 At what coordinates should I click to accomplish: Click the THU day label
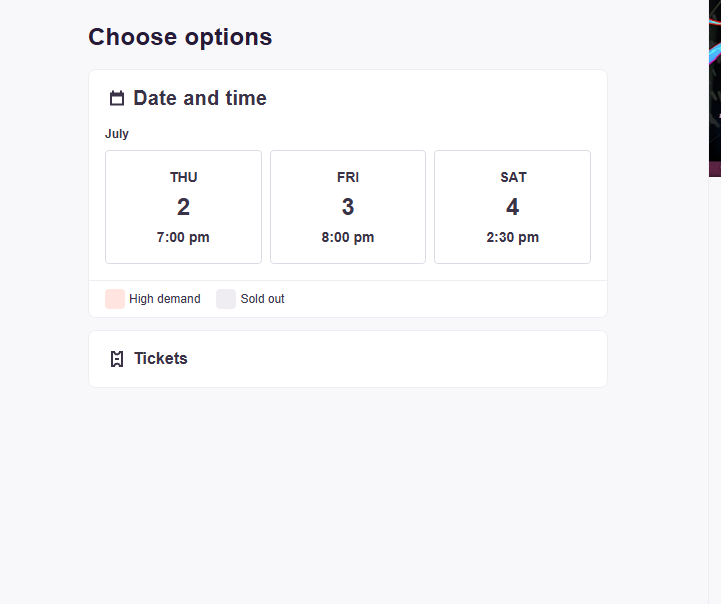183,177
